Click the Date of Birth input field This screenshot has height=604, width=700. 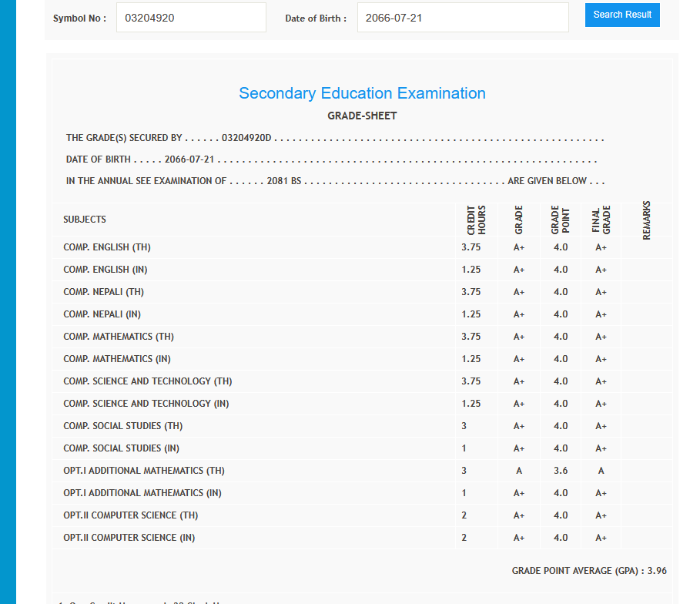pos(462,18)
